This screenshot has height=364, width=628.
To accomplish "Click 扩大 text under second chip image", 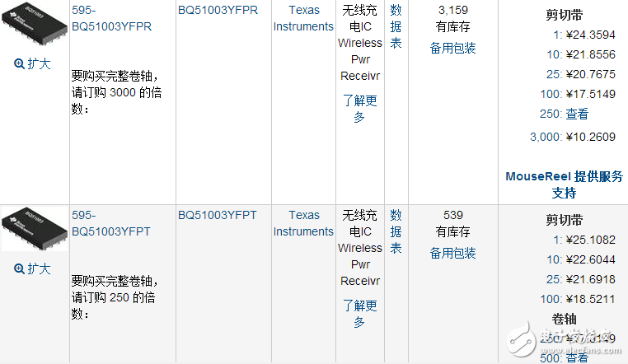I will point(40,269).
